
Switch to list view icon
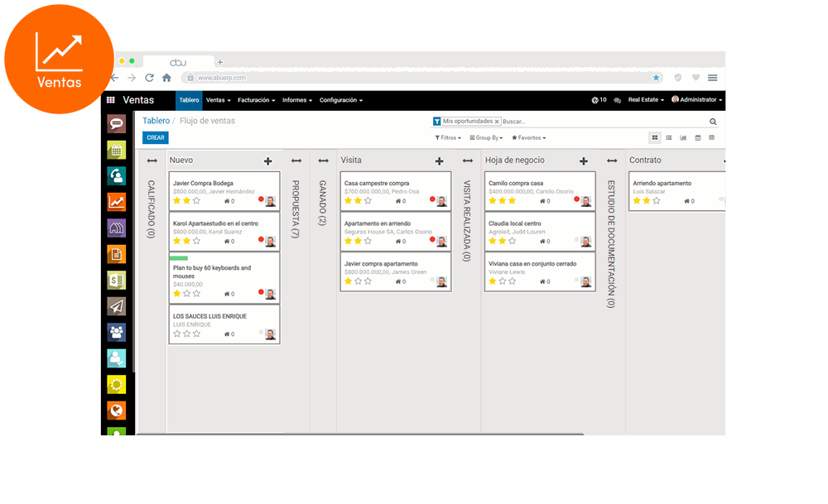[x=668, y=137]
